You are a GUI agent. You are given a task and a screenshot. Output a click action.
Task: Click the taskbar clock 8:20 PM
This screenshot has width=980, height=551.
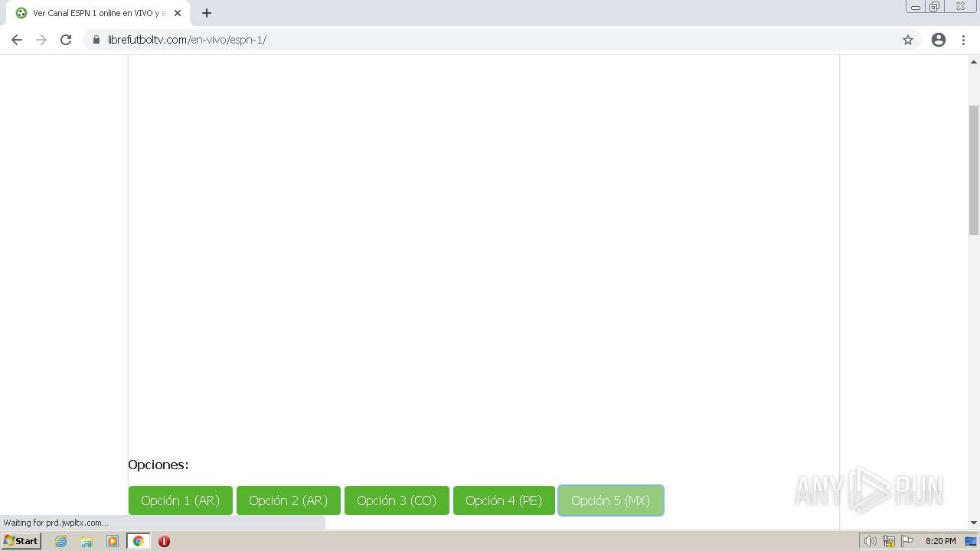941,541
